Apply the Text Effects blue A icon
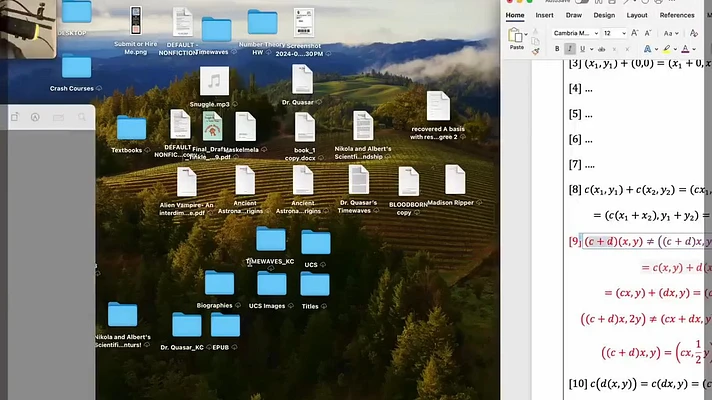The width and height of the screenshot is (712, 400). pos(648,49)
